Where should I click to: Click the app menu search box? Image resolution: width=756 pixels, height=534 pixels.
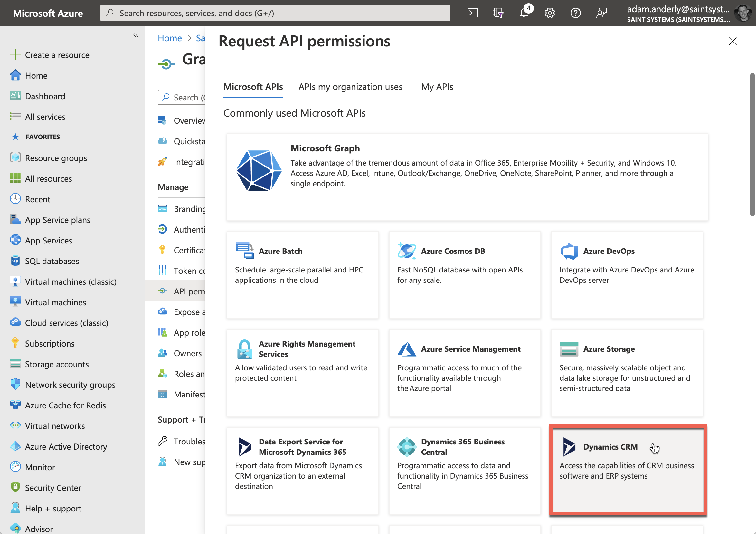coord(182,97)
